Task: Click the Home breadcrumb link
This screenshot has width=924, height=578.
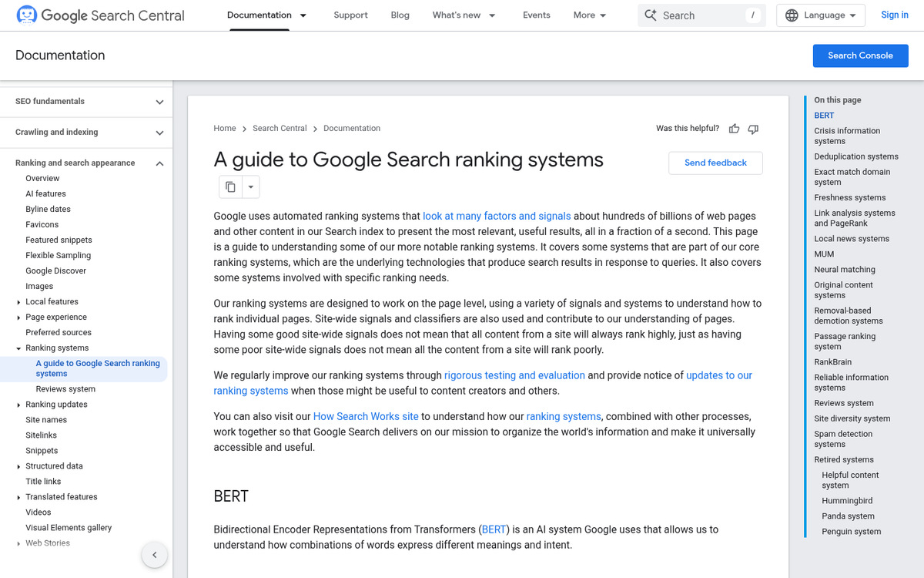Action: pyautogui.click(x=225, y=129)
